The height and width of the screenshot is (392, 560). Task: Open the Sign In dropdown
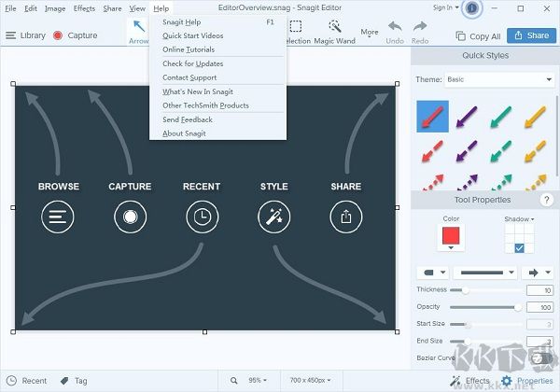[x=446, y=7]
